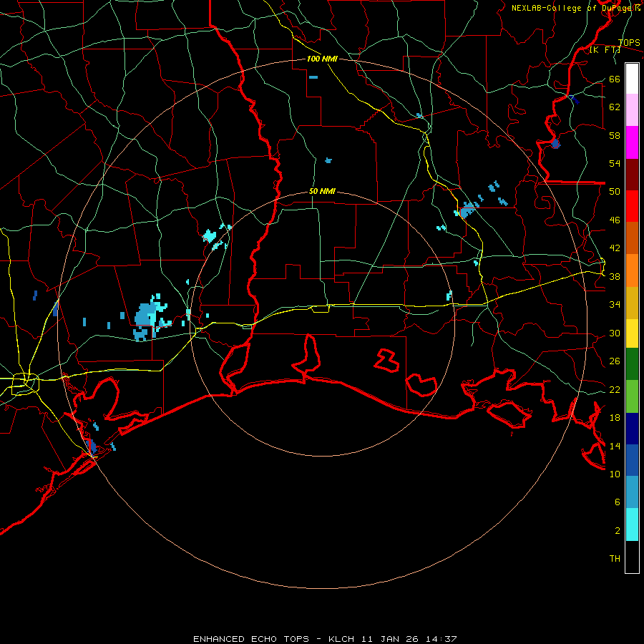The width and height of the screenshot is (644, 644).
Task: Click the TH threshold legend label
Action: tap(615, 559)
